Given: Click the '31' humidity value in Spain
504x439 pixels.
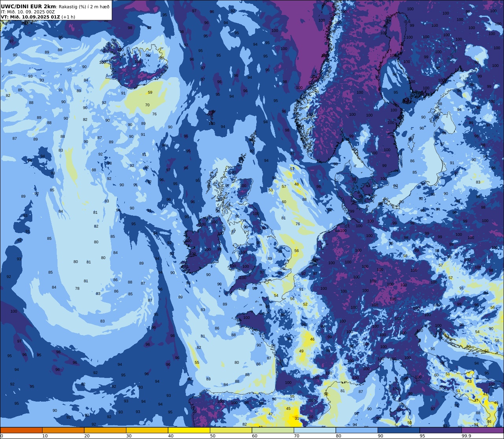Looking at the screenshot, I should (296, 419).
